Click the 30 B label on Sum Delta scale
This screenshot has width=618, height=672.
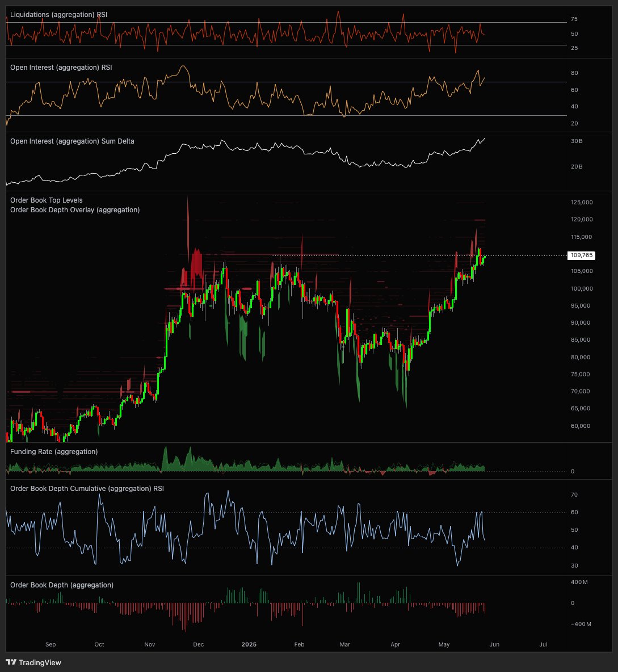click(577, 141)
